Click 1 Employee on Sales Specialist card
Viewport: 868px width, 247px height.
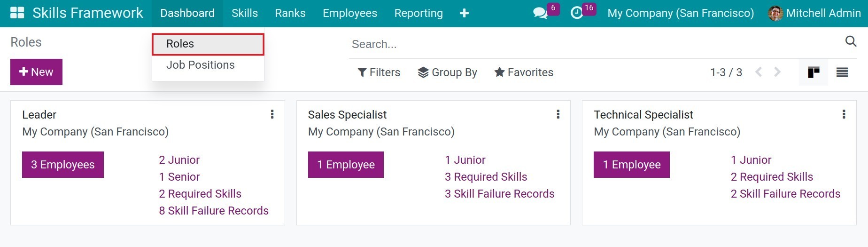pyautogui.click(x=346, y=165)
